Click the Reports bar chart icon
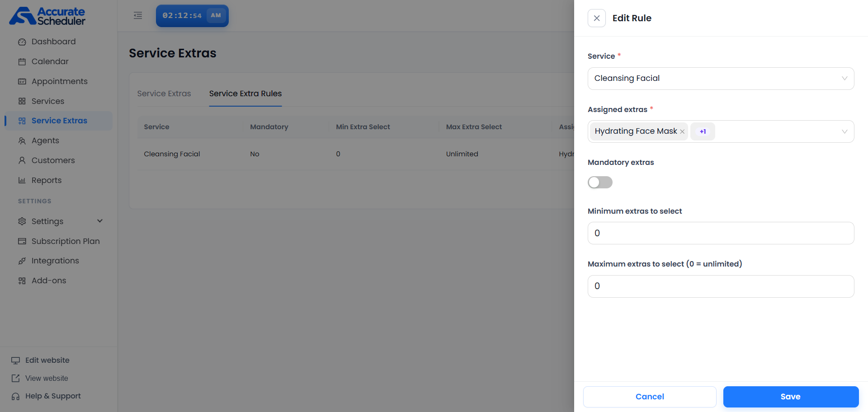 22,180
